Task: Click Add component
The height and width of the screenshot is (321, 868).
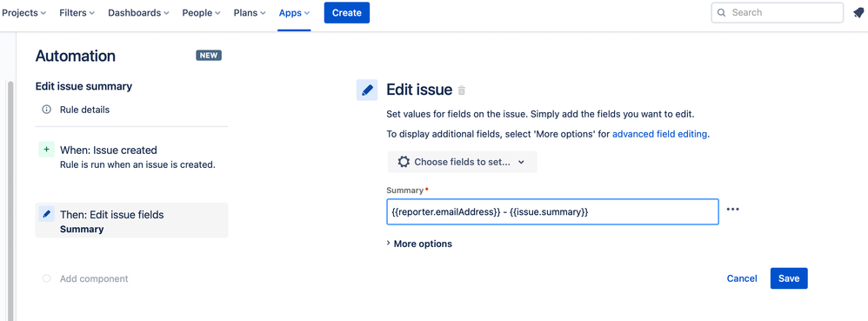Action: click(x=94, y=278)
